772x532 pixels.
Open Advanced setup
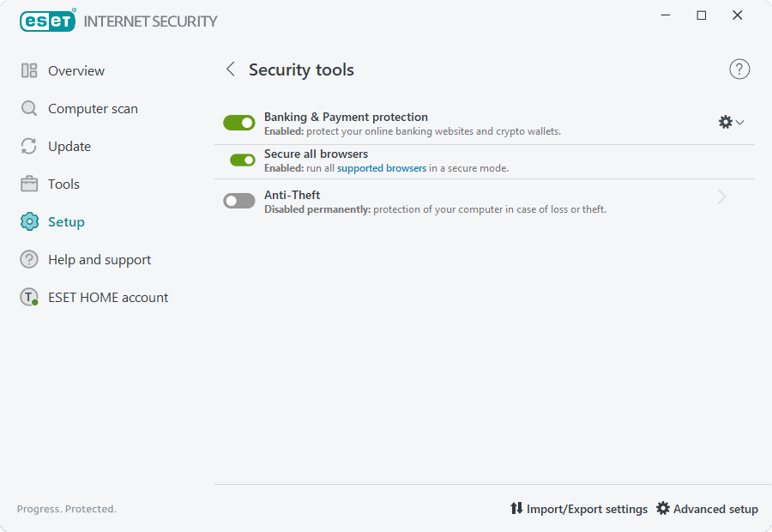click(x=708, y=509)
